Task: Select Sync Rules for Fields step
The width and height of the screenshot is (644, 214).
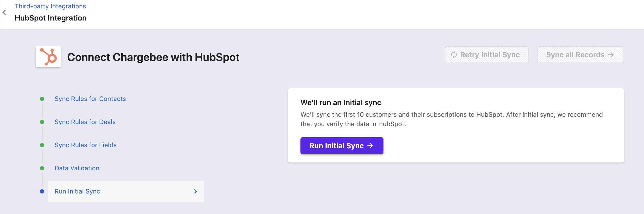Action: pos(86,145)
